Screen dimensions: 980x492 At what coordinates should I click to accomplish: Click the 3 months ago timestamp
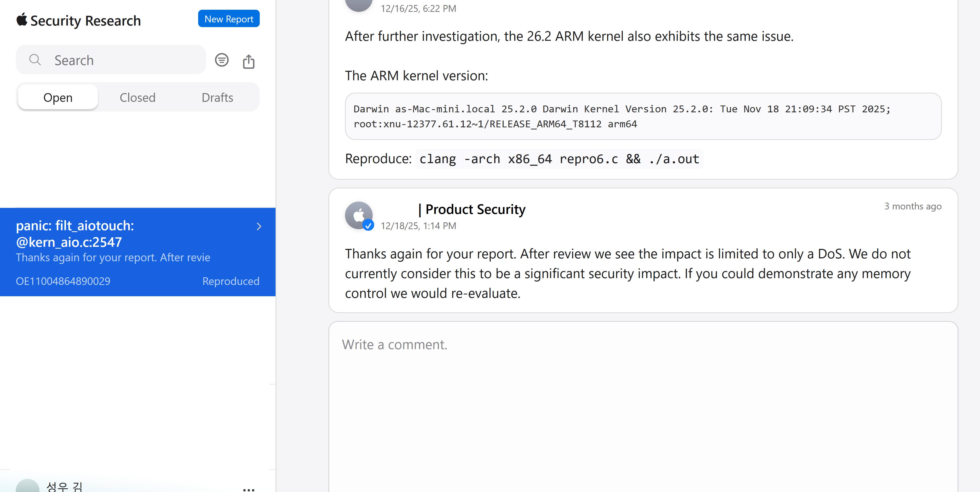coord(912,206)
